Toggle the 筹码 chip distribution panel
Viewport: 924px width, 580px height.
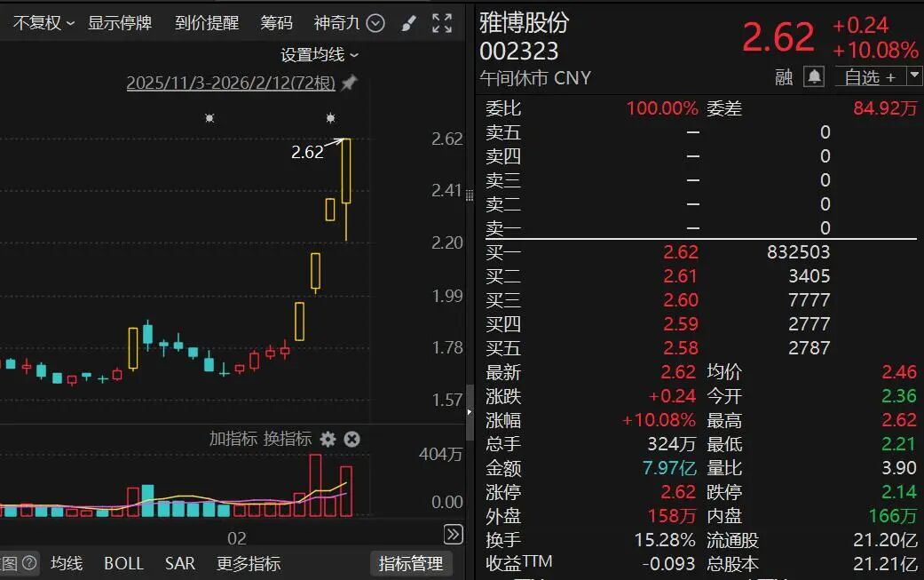(276, 23)
